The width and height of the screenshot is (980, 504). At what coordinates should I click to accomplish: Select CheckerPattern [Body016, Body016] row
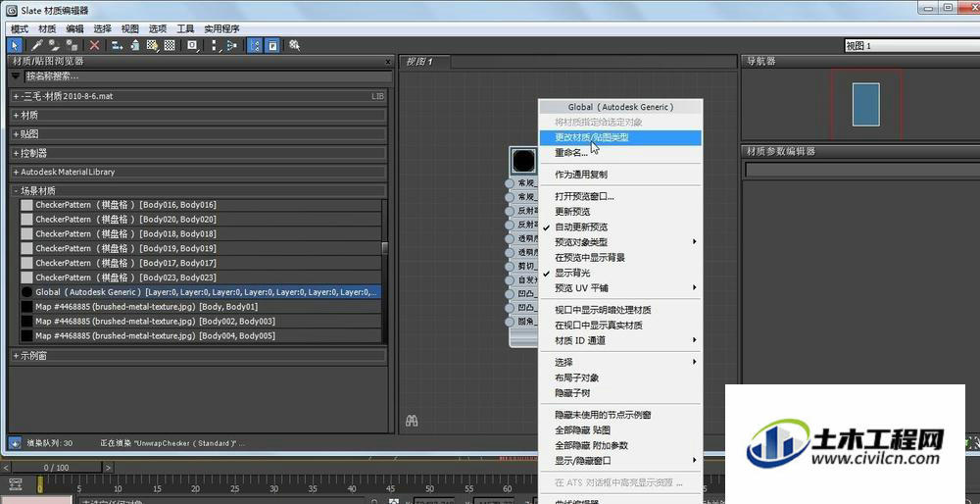coord(200,205)
